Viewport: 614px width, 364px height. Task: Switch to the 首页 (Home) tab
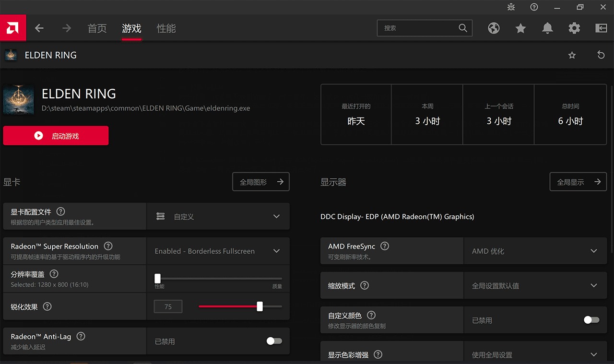97,28
